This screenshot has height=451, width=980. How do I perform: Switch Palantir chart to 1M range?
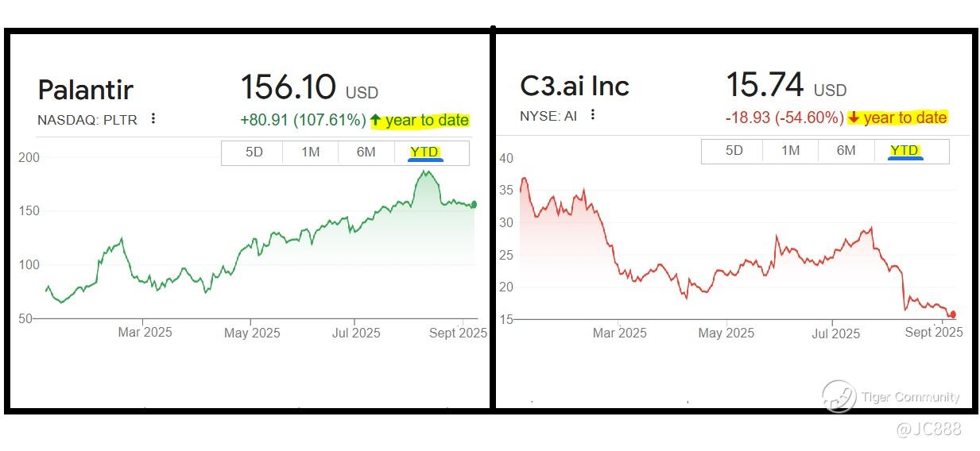[310, 152]
